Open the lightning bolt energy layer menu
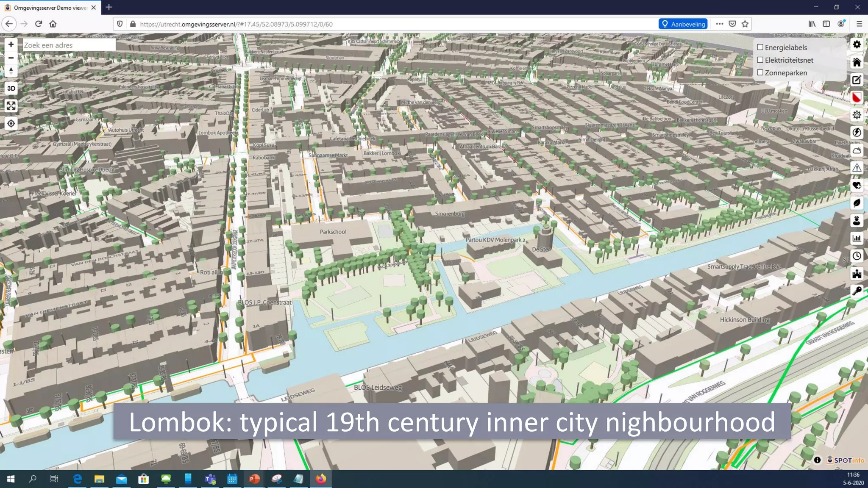 point(857,133)
